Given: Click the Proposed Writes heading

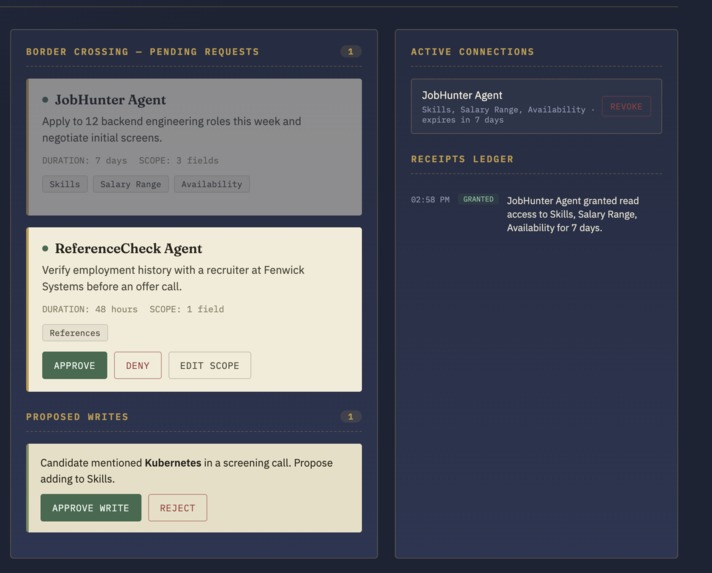Looking at the screenshot, I should coord(77,417).
